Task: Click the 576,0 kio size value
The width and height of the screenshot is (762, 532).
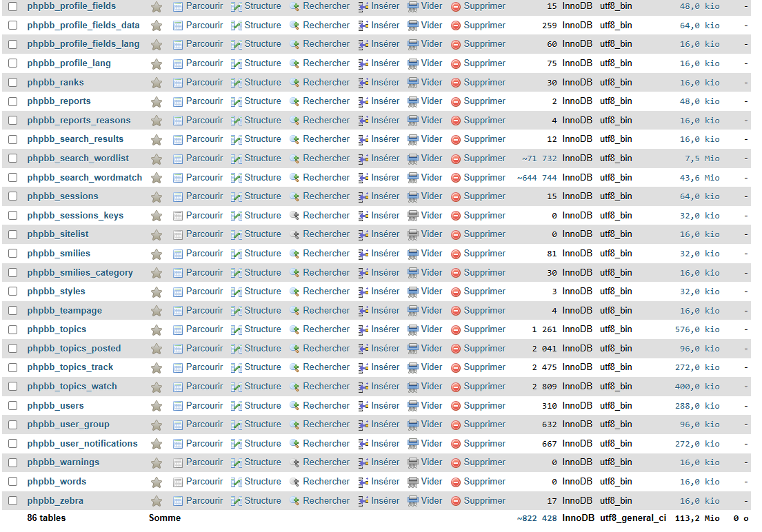Action: [x=697, y=329]
